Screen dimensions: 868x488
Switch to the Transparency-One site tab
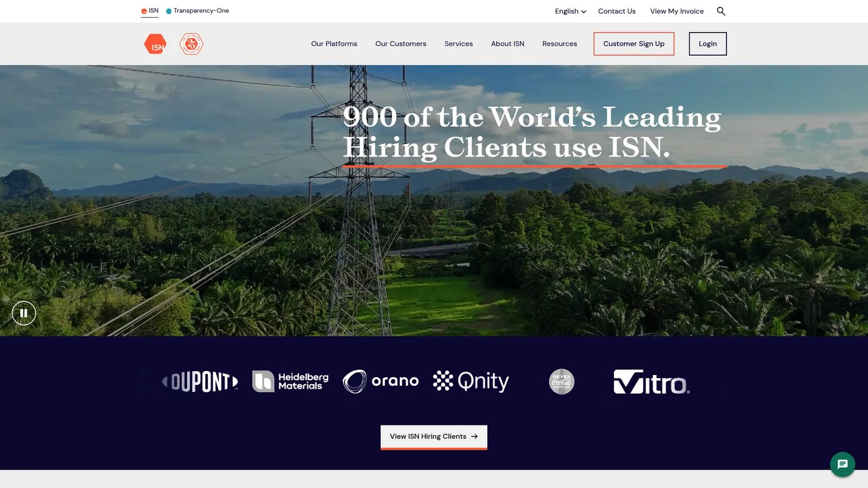point(198,11)
